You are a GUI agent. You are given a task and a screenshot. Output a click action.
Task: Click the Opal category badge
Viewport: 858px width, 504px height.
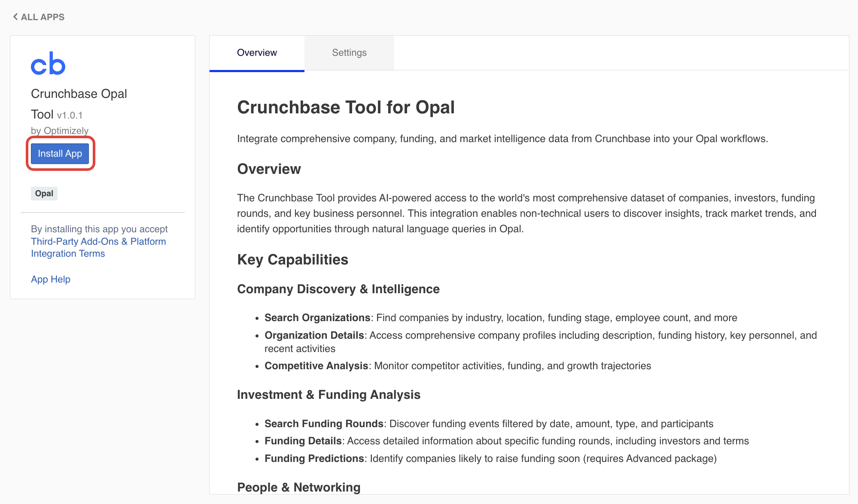click(44, 193)
